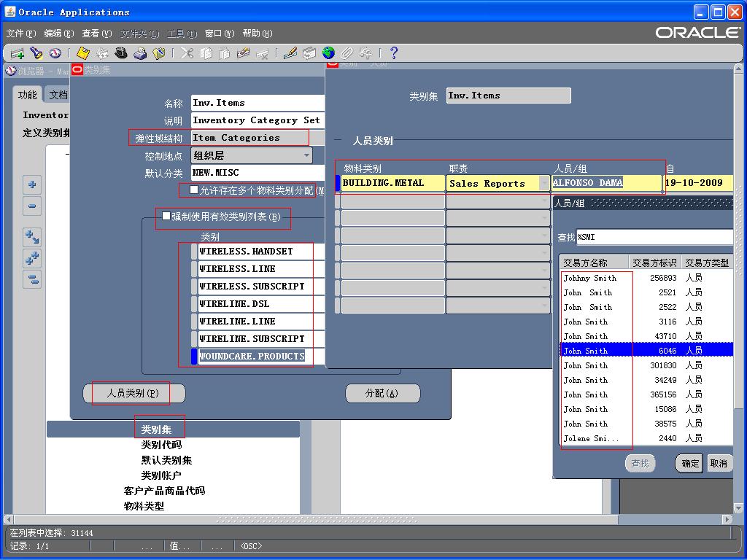Click the 物料类别 BUILDING.METAL field
The image size is (747, 560).
pos(393,183)
